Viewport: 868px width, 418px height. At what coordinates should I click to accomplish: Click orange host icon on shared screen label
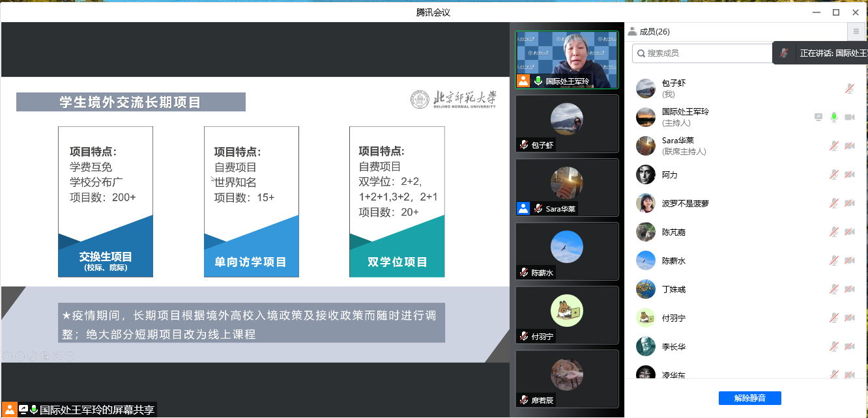[x=10, y=410]
